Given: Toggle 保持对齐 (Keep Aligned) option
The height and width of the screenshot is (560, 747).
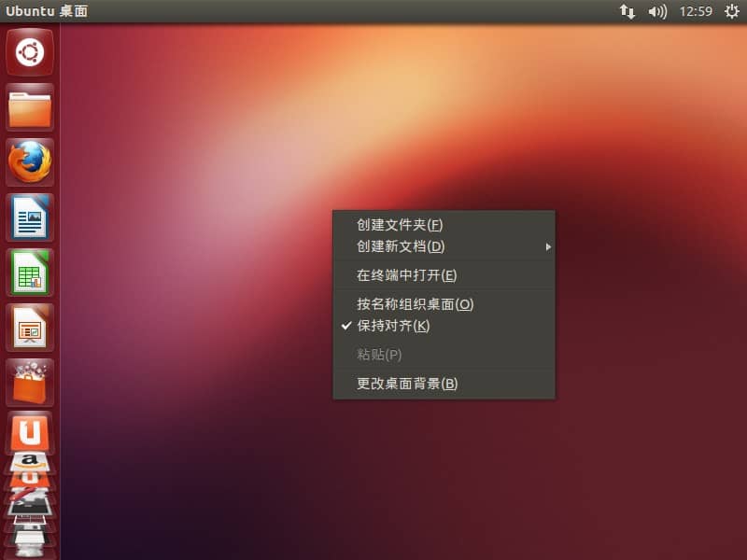Looking at the screenshot, I should click(x=393, y=326).
